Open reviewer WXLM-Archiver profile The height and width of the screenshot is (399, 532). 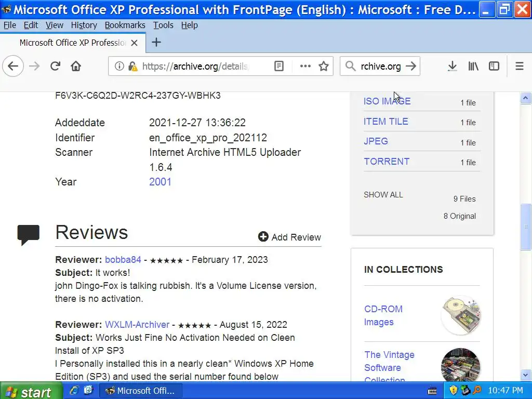click(x=137, y=325)
